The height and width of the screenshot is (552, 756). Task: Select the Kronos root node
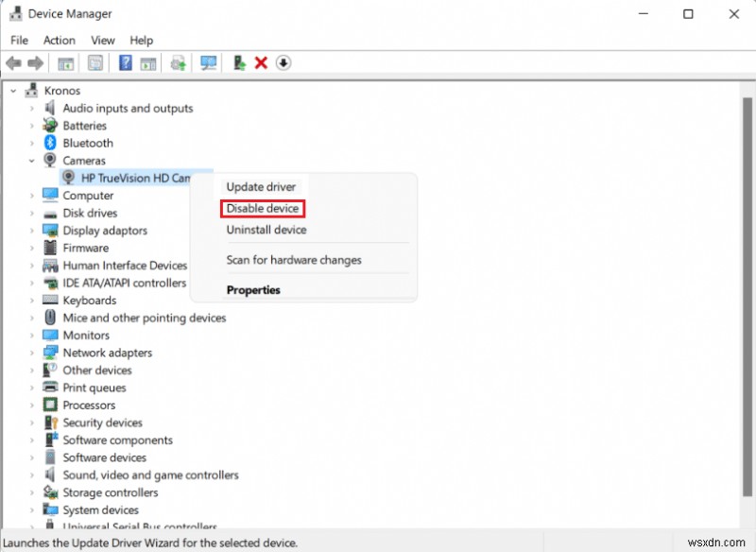[x=61, y=90]
